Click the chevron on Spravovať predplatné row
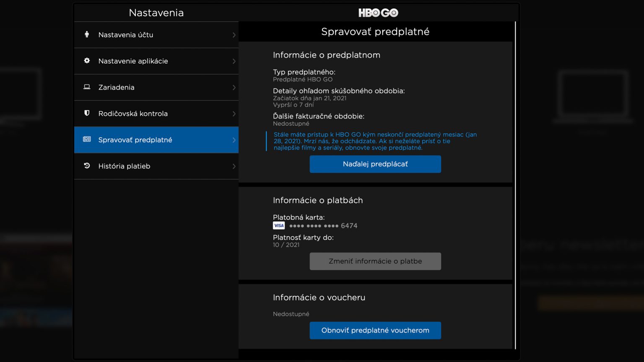Image resolution: width=644 pixels, height=362 pixels. tap(234, 140)
